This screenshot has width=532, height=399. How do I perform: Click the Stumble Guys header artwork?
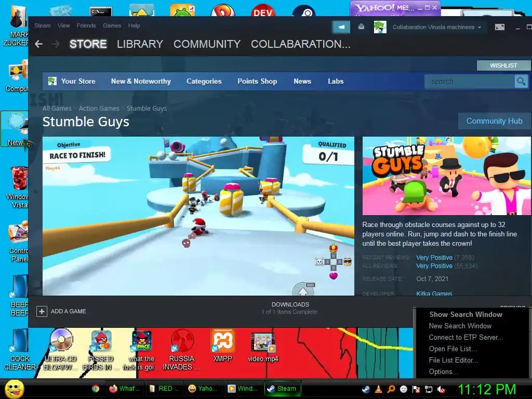tap(446, 176)
